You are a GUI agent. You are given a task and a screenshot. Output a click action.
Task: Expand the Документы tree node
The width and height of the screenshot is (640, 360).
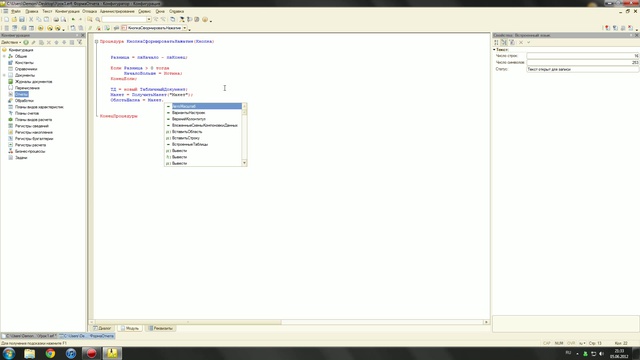coord(4,75)
